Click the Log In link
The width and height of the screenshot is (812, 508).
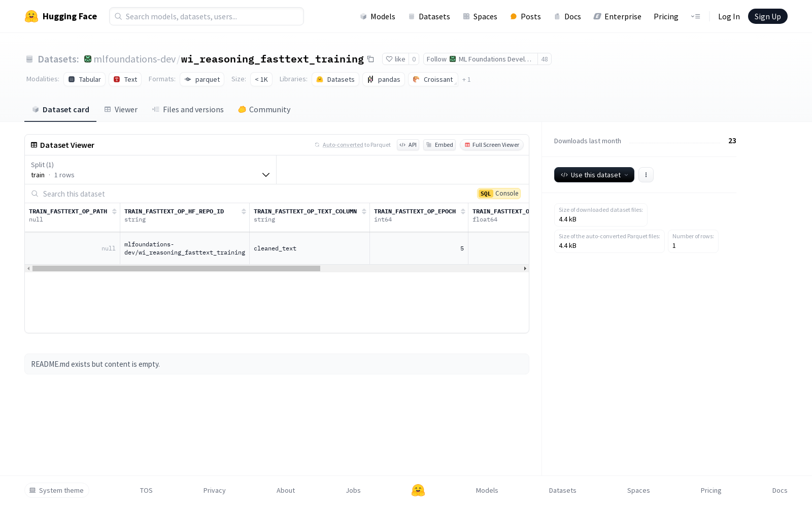pos(729,16)
